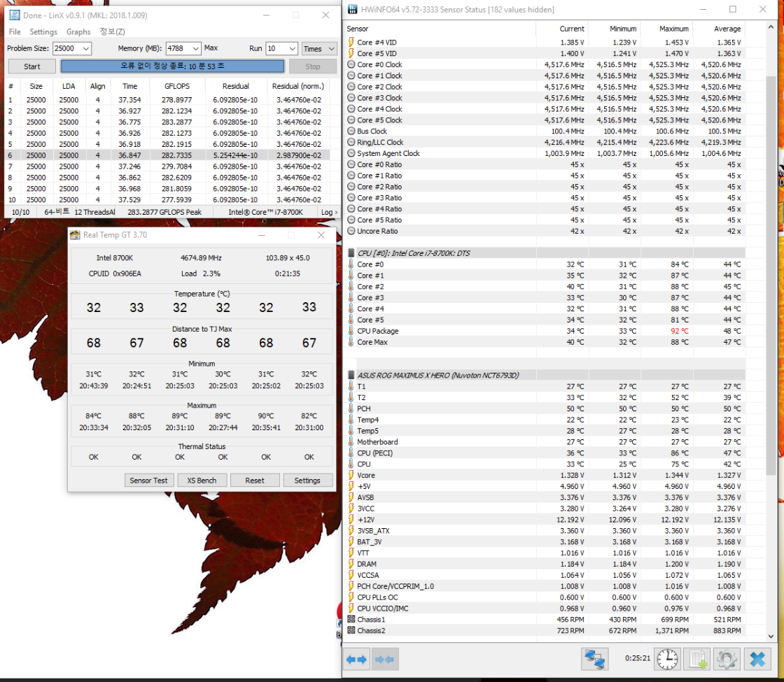Open Settings in Real Temp GT
The height and width of the screenshot is (682, 784).
[x=307, y=480]
